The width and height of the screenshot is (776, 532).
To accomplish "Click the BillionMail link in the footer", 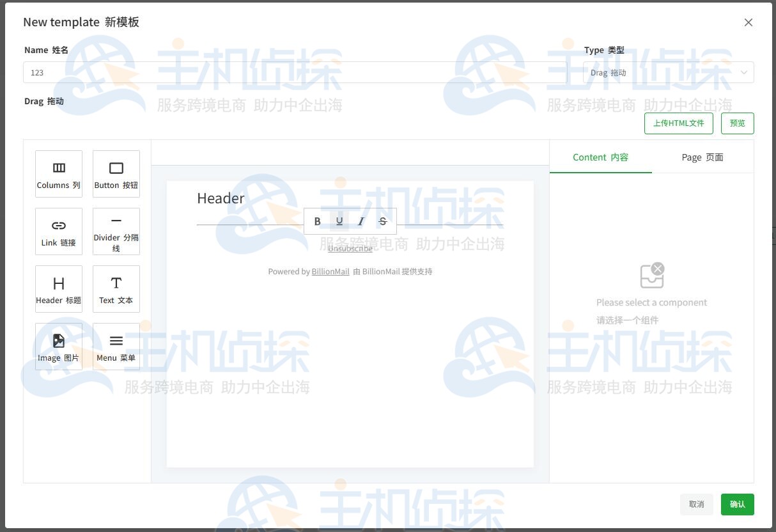I will 330,271.
